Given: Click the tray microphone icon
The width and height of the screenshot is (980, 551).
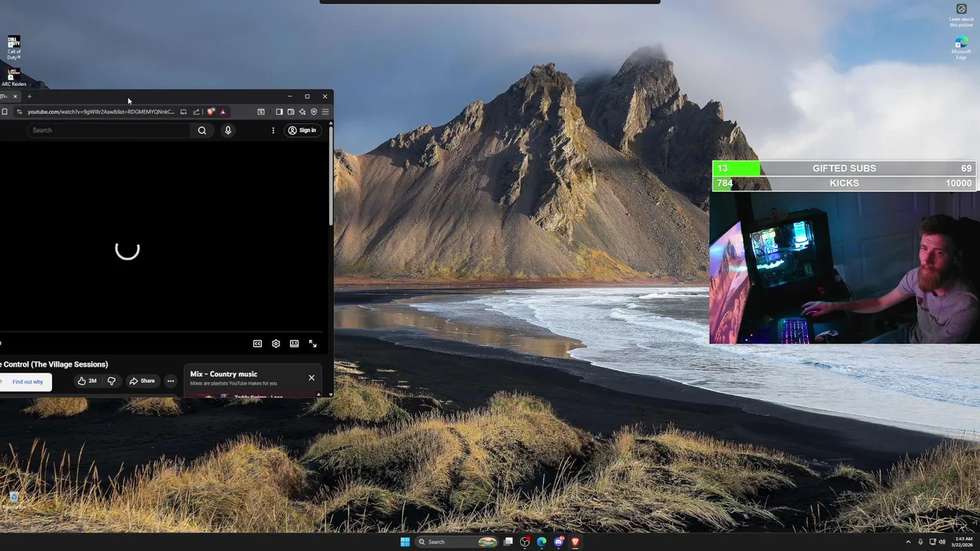Looking at the screenshot, I should [x=920, y=542].
